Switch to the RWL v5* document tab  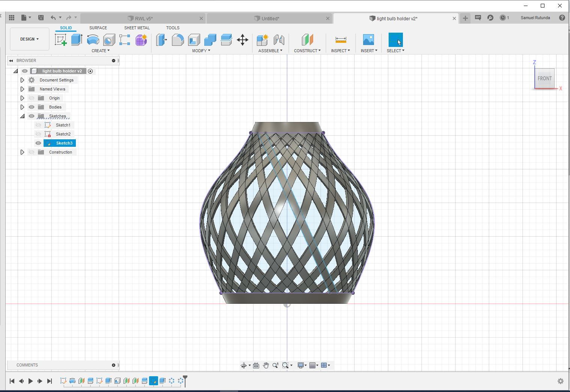coord(143,18)
